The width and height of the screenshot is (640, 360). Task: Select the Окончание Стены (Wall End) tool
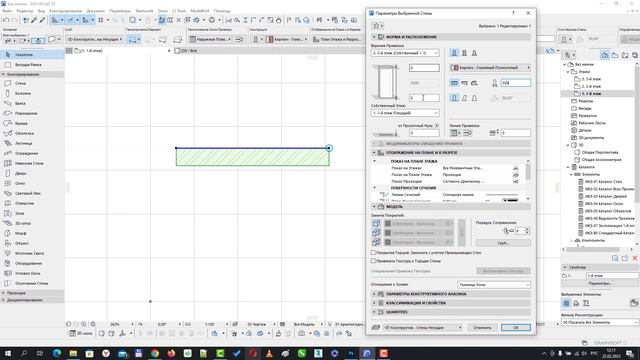pyautogui.click(x=31, y=283)
